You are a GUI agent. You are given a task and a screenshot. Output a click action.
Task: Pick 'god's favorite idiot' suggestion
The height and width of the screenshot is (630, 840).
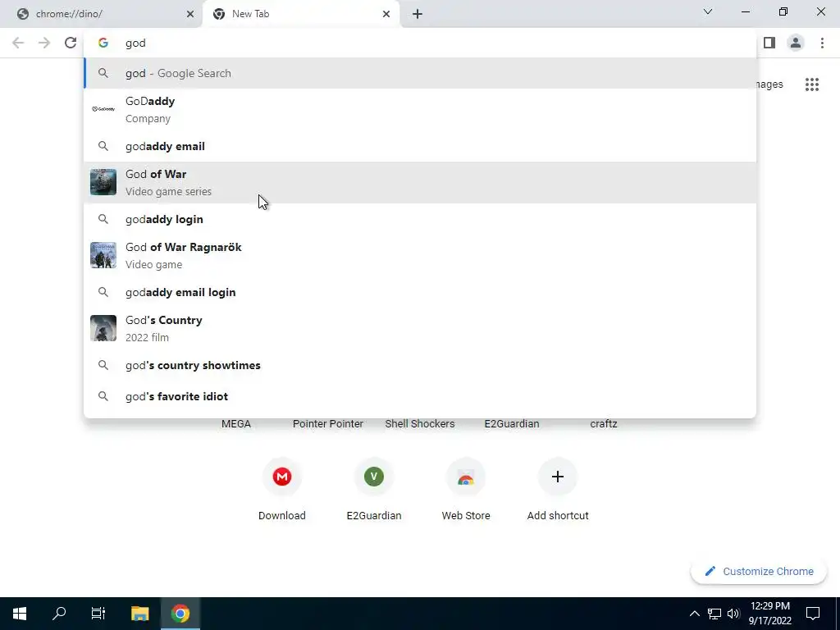420,396
